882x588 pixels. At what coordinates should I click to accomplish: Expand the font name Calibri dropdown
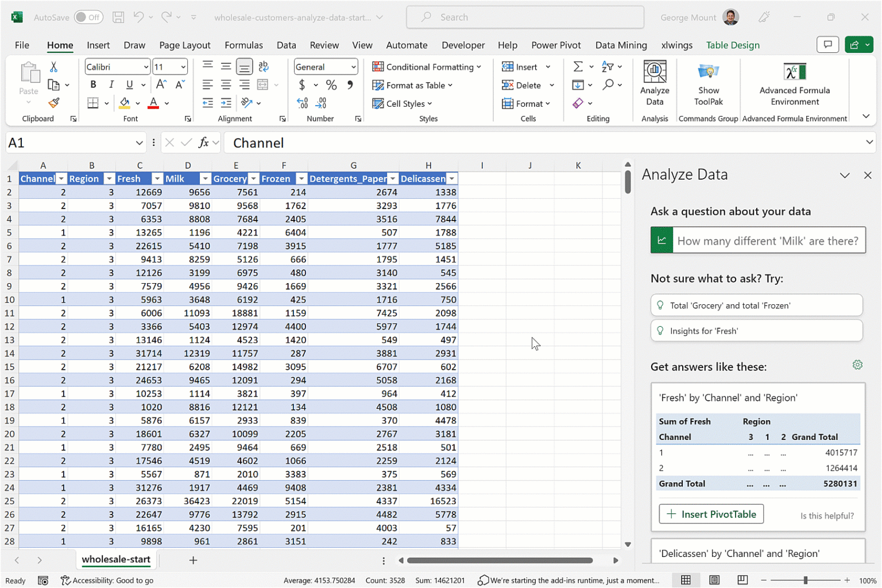tap(146, 67)
